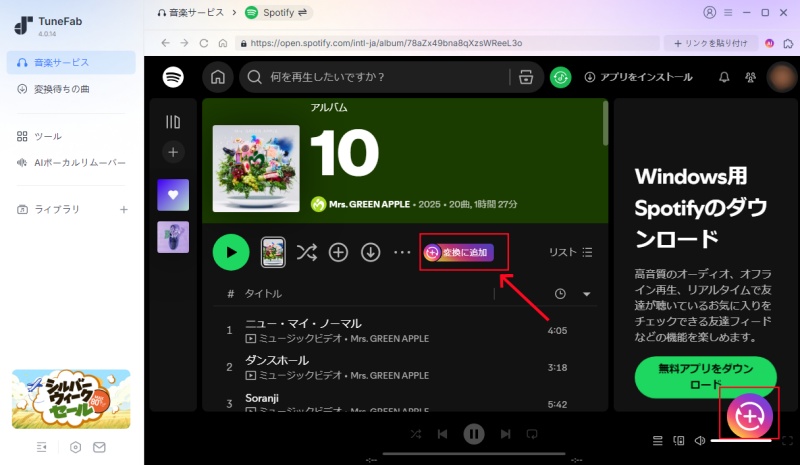Click the puzzle extension icon top right
800x465 pixels.
[x=788, y=43]
